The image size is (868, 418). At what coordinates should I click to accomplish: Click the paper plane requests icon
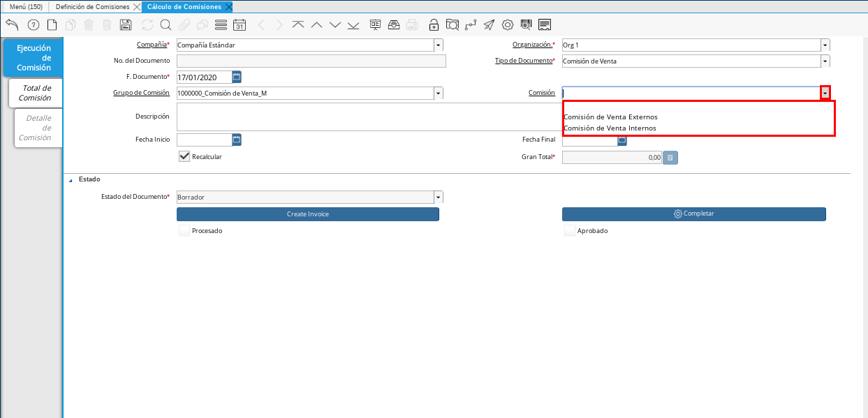coord(489,25)
